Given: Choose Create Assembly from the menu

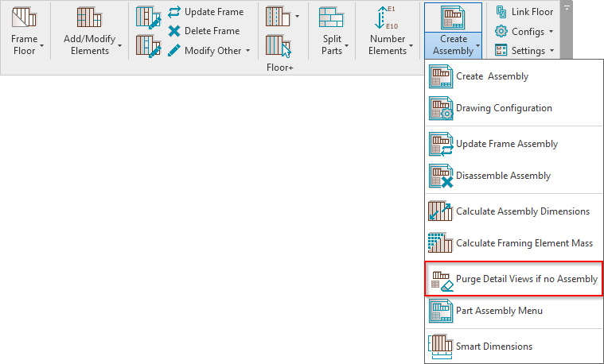Looking at the screenshot, I should tap(491, 76).
